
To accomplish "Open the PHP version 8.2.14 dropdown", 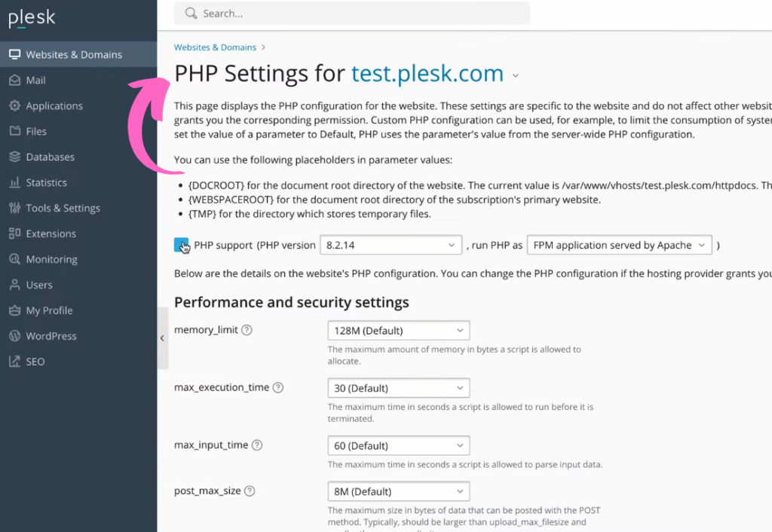I will (x=391, y=245).
